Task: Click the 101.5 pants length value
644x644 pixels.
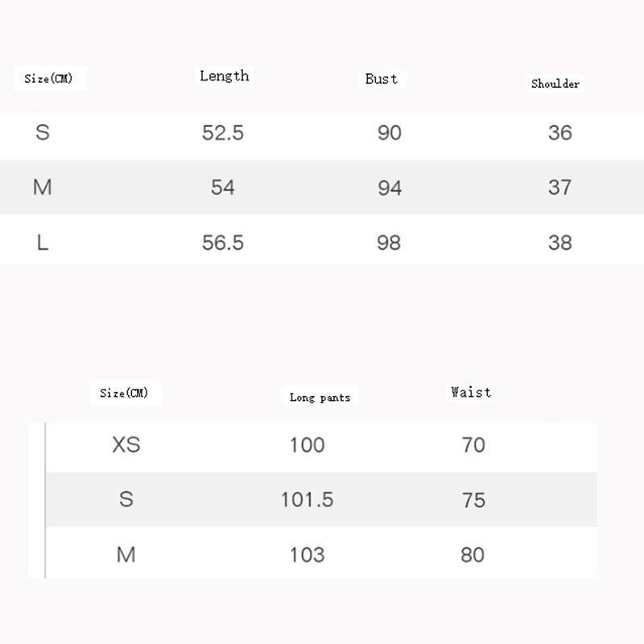Action: pos(307,500)
